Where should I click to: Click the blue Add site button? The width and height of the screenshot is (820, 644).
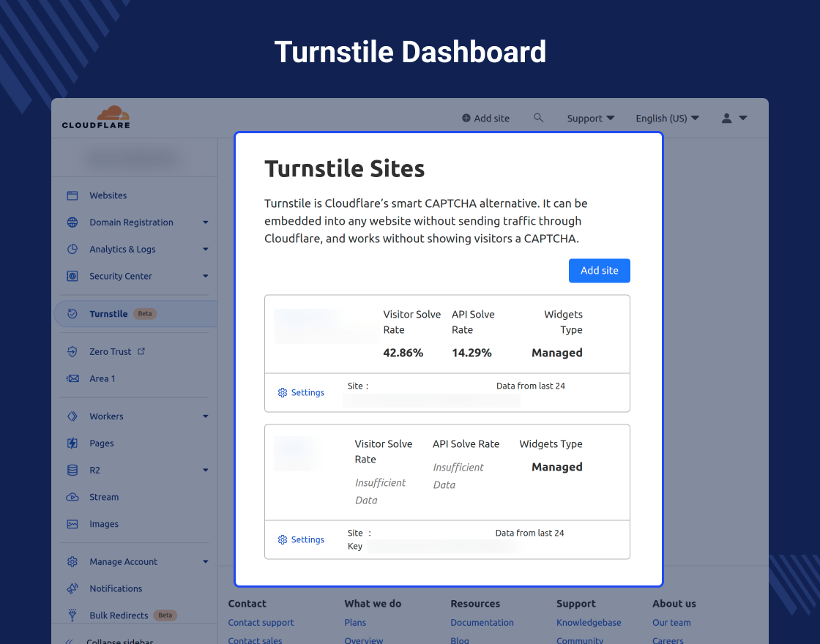click(x=600, y=271)
